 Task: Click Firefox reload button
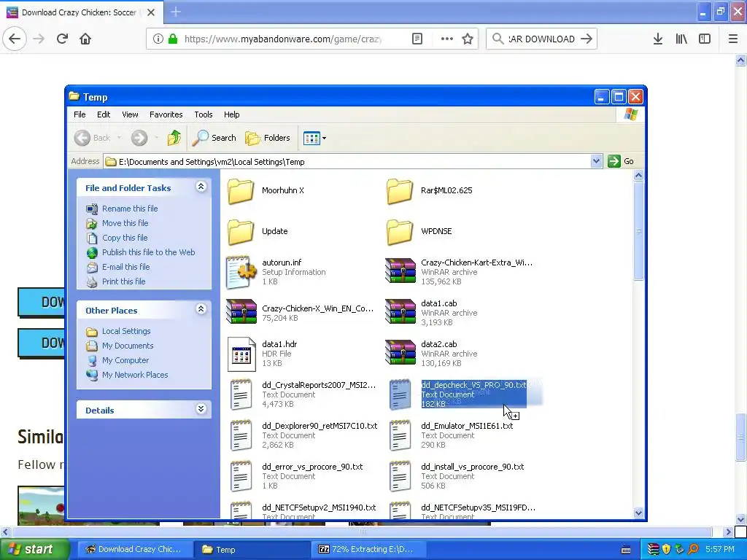62,39
